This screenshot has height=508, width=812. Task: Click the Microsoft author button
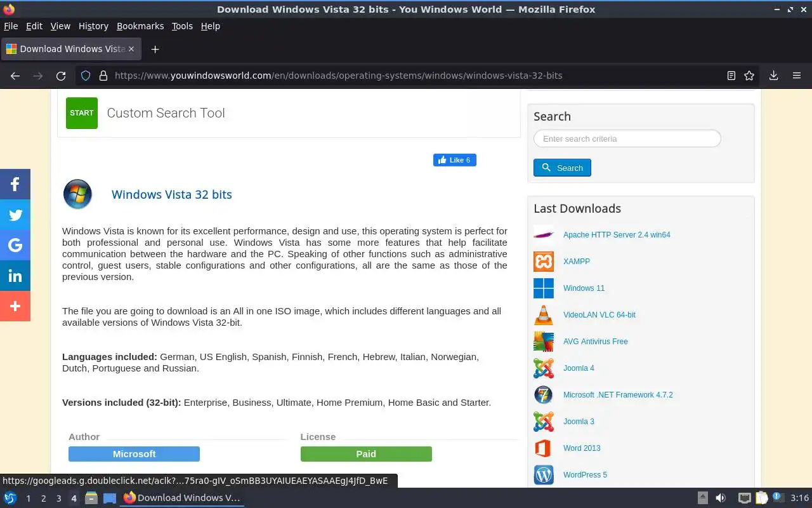point(134,454)
